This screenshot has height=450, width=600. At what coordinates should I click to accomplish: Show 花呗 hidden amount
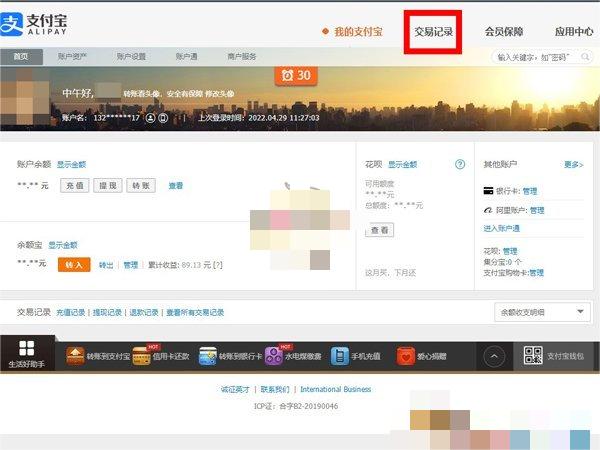tap(402, 164)
